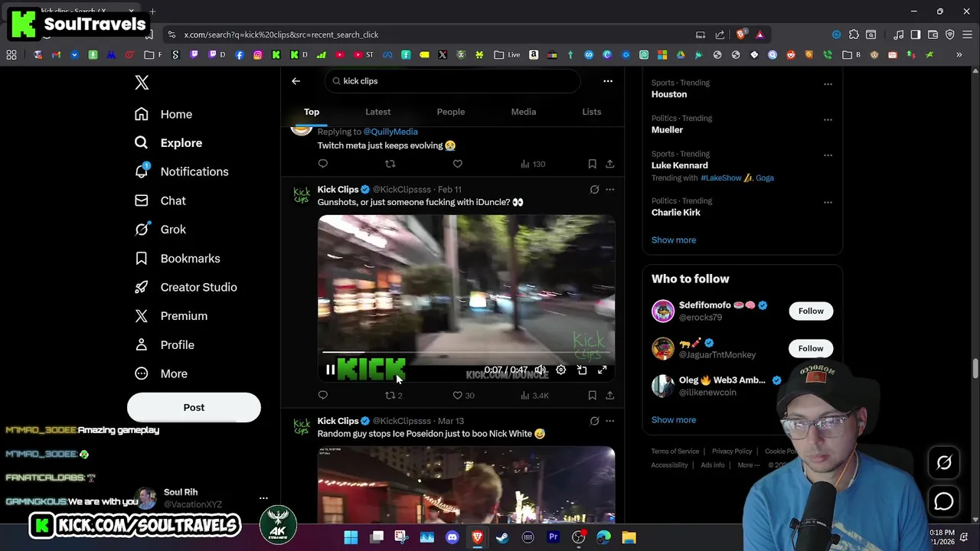
Task: Mute the iDuncle video sound
Action: 541,370
